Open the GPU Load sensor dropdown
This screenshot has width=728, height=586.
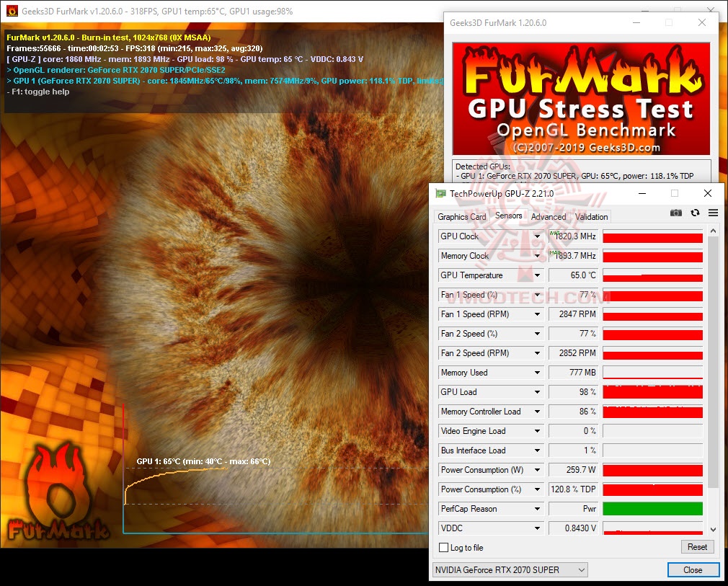pos(537,392)
